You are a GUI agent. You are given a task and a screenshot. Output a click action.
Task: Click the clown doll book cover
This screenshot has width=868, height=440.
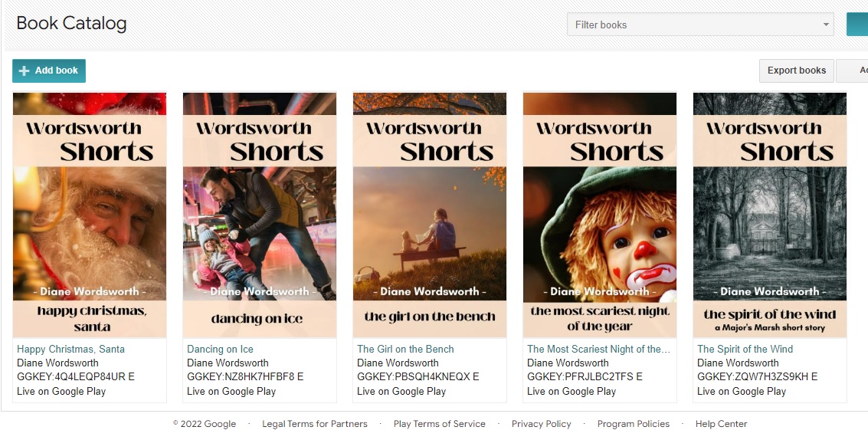600,215
